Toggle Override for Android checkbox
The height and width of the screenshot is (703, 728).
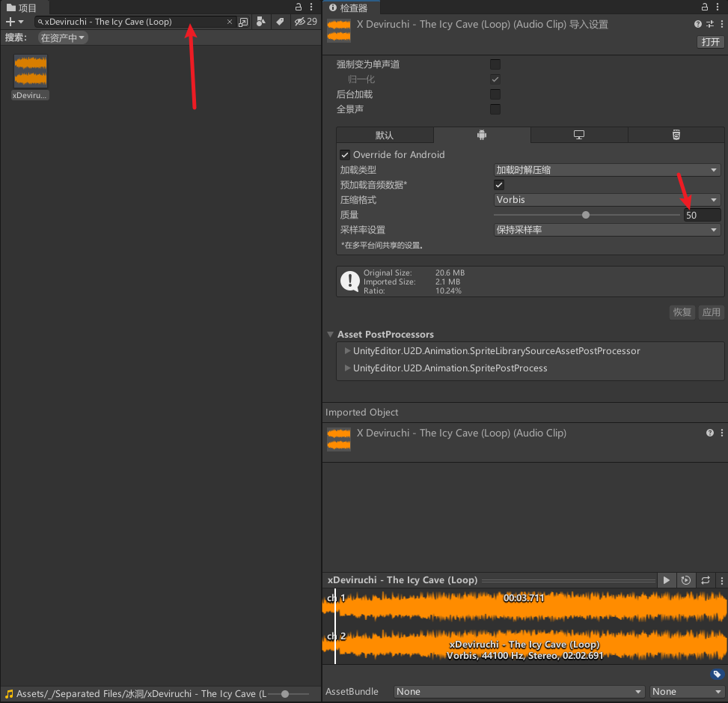pyautogui.click(x=344, y=155)
